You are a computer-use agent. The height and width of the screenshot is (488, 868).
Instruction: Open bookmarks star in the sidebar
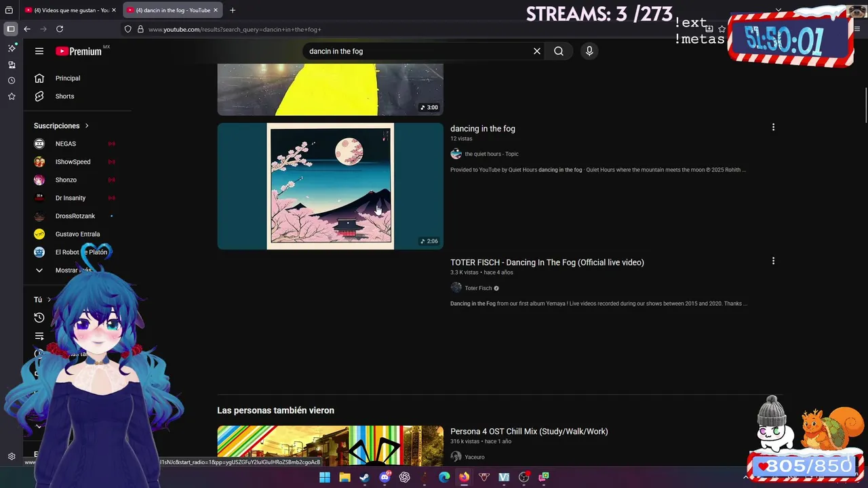point(12,97)
